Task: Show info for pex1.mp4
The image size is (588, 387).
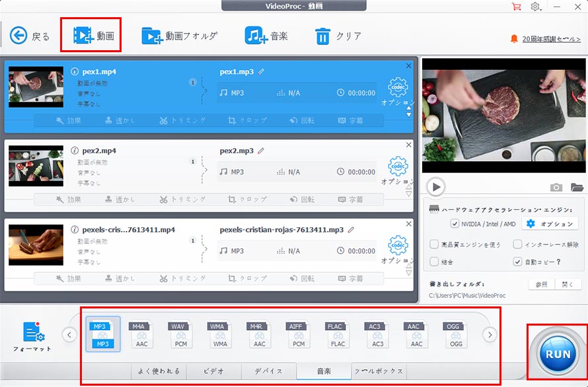Action: pyautogui.click(x=75, y=71)
